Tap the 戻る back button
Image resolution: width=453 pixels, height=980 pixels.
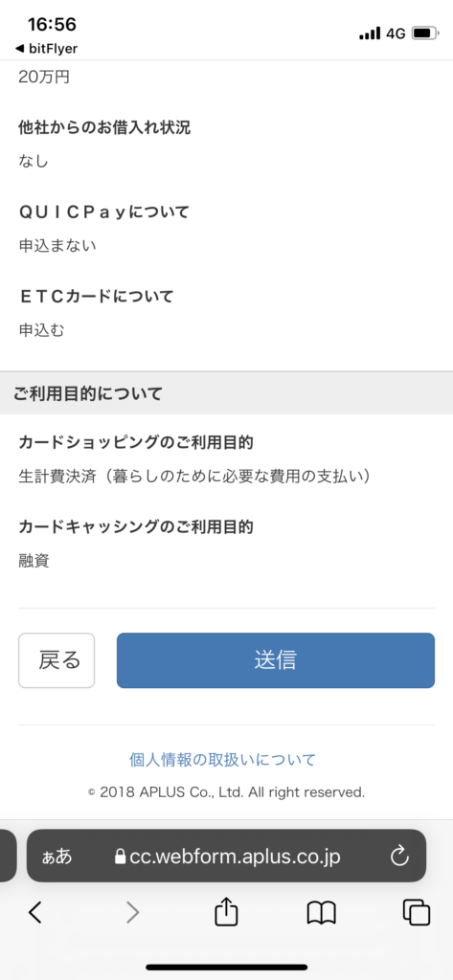click(x=57, y=660)
